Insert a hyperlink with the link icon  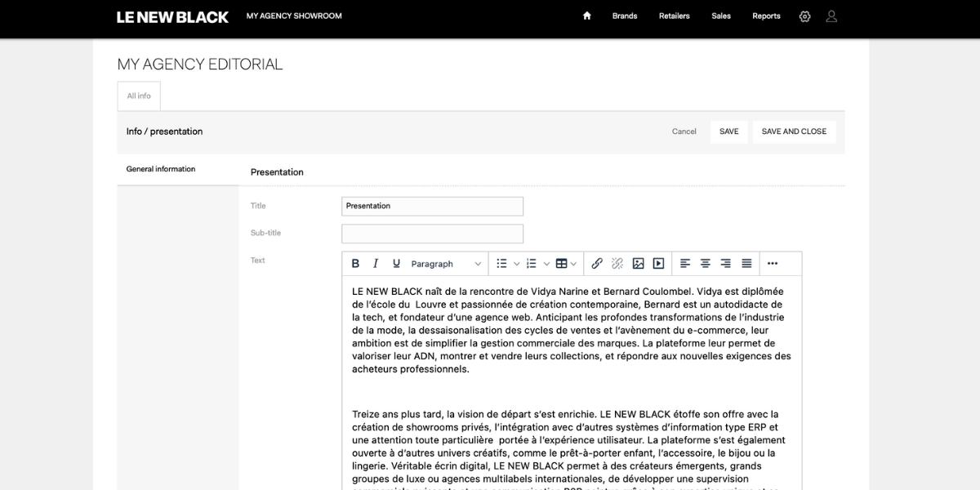(x=597, y=264)
